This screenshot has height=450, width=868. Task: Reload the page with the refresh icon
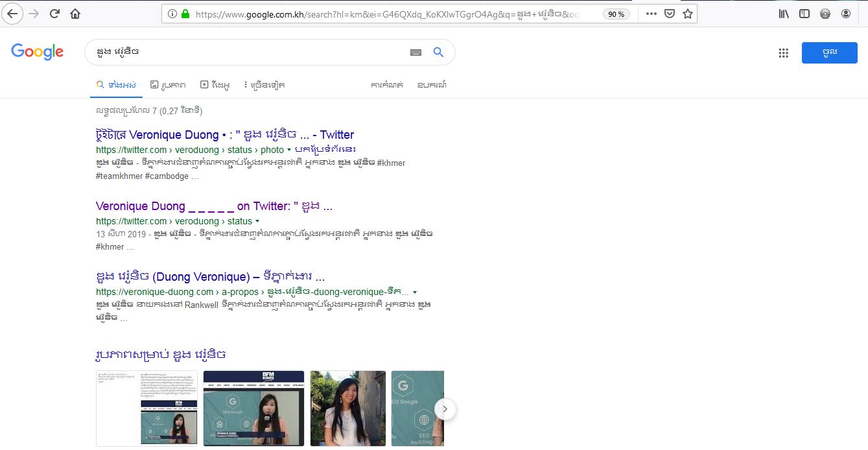55,13
